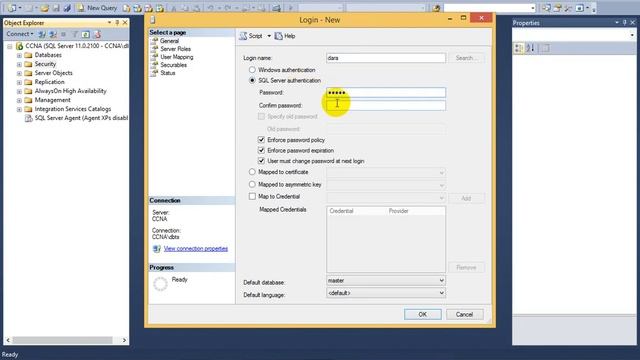Click the CCNA server node icon
Screen dimensions: 640x360
coord(19,46)
